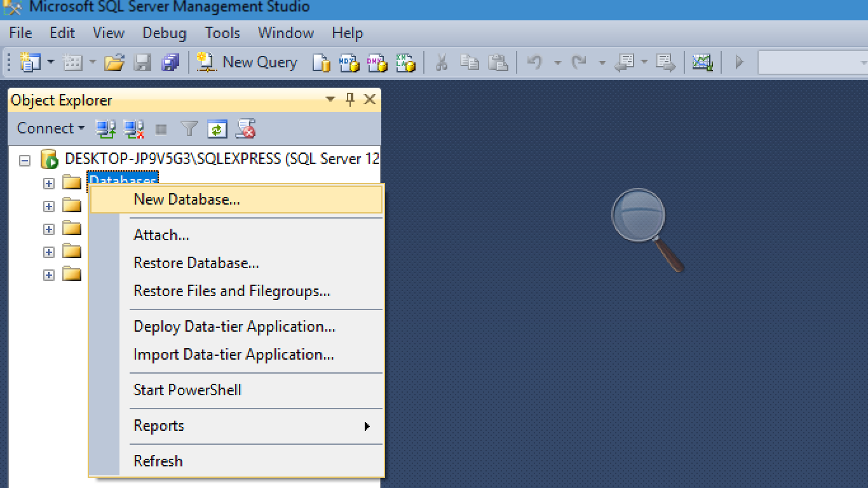Click the Navigate Forward icon
Viewport: 868px width, 488px height.
coord(665,62)
